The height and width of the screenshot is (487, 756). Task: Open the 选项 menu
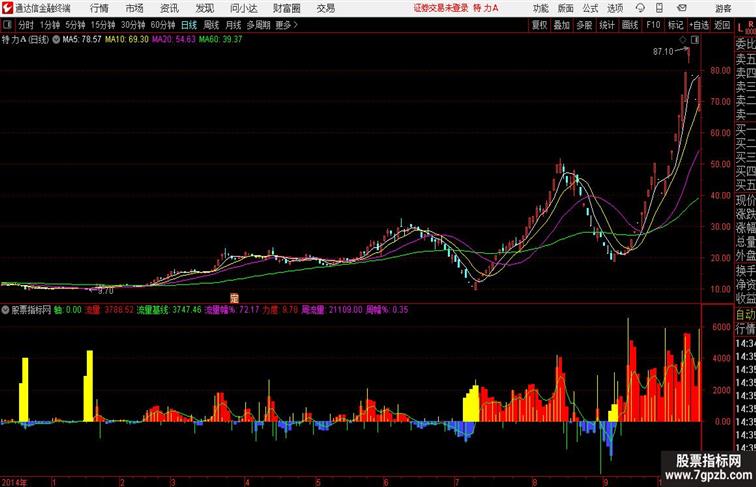coord(615,8)
